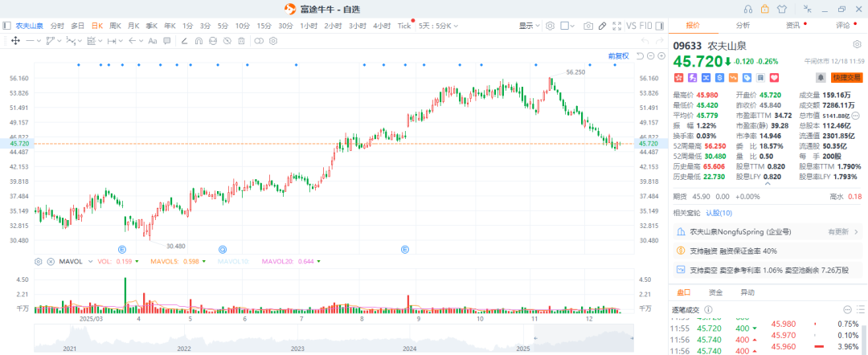The height and width of the screenshot is (355, 868).
Task: Collapse the quote details chevron
Action: coord(768,184)
